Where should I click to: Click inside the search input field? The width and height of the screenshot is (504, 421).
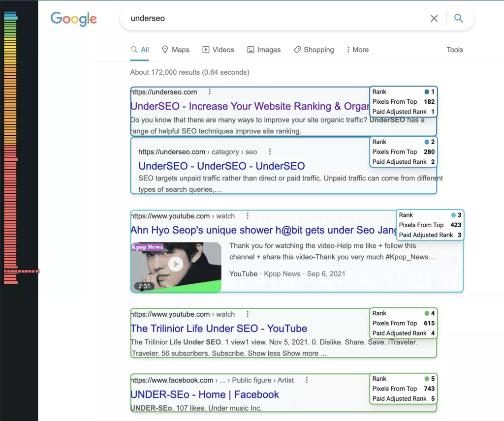pyautogui.click(x=246, y=18)
